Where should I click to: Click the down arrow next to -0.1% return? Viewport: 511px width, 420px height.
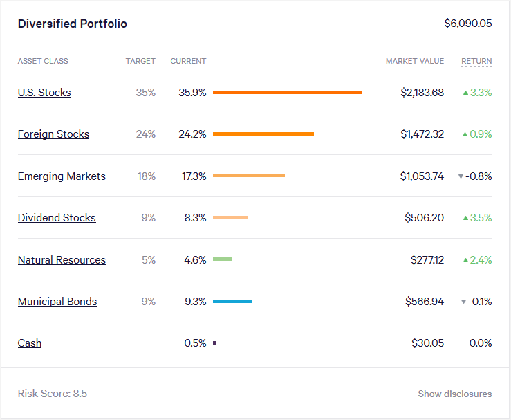463,302
